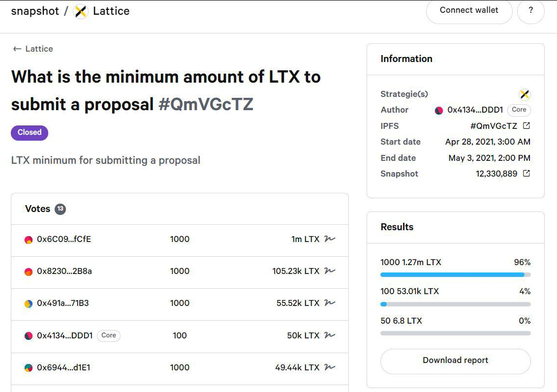View signature icon for 0x8230...2B8a vote
Screen dimensions: 557x392
[330, 271]
